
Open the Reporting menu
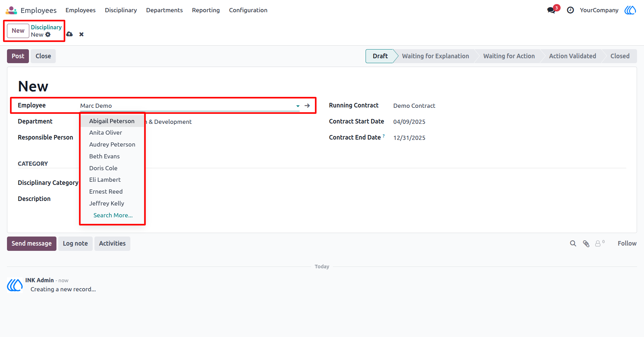pyautogui.click(x=206, y=10)
